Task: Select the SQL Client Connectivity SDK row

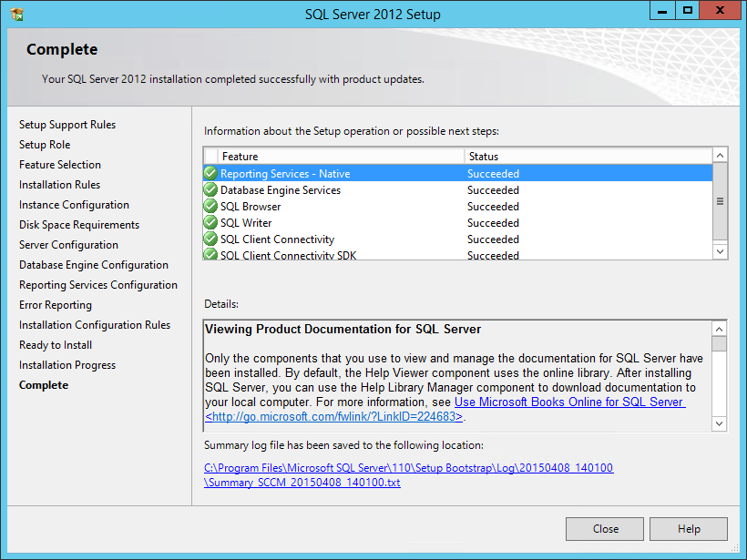Action: pos(458,254)
